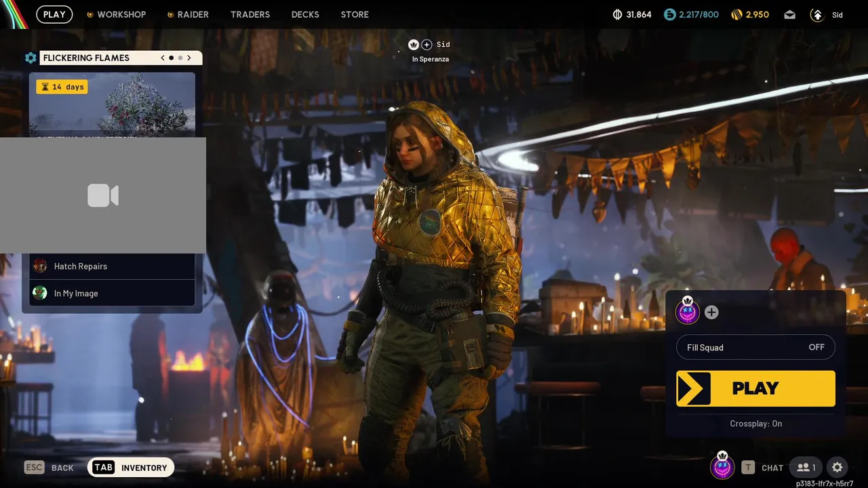Open the WORKSHOP tab

(x=116, y=14)
